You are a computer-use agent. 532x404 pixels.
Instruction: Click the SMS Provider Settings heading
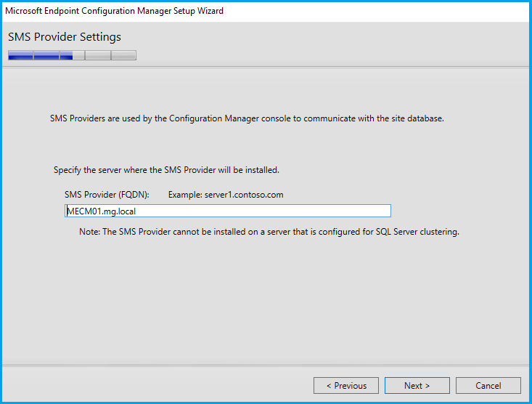pyautogui.click(x=65, y=37)
